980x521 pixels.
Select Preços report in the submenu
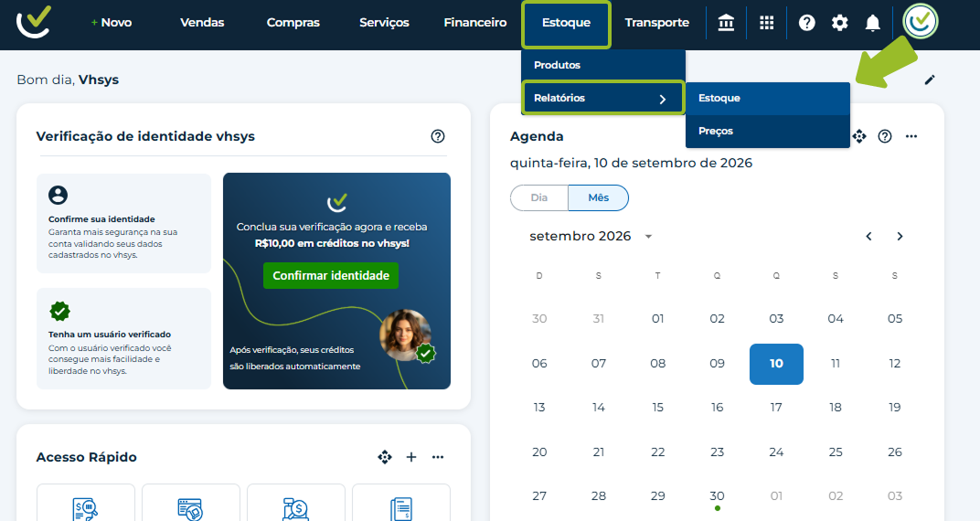[x=768, y=132]
